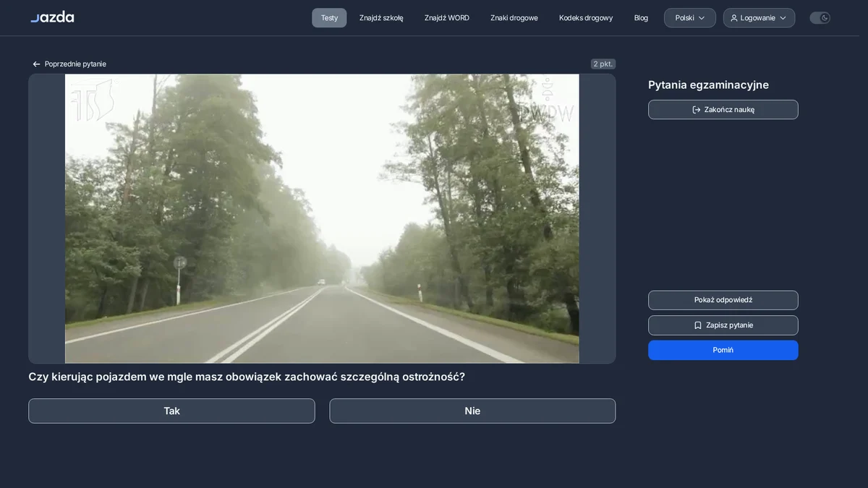Image resolution: width=868 pixels, height=488 pixels.
Task: Click the back arrow icon beside Poprzednie pytanie
Action: pyautogui.click(x=36, y=64)
